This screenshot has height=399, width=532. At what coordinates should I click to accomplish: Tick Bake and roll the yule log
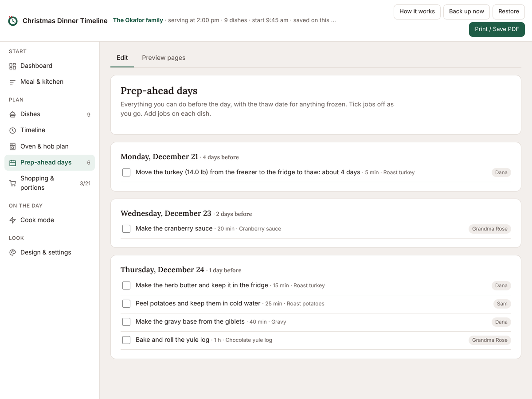click(x=126, y=340)
